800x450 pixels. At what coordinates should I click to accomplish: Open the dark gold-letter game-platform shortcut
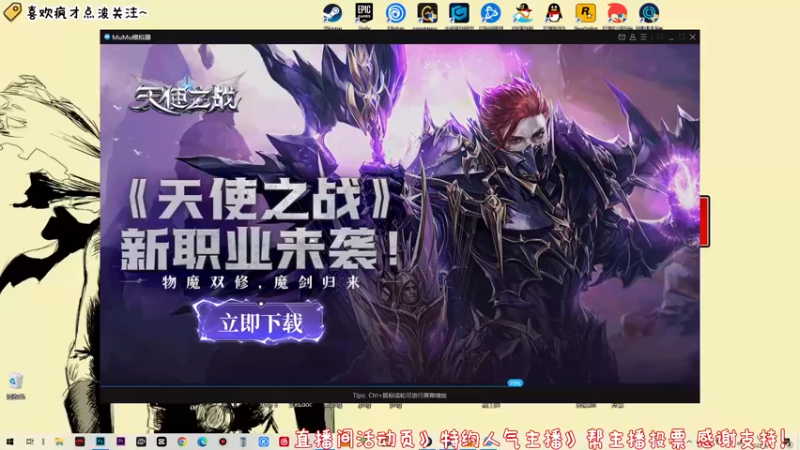(427, 13)
